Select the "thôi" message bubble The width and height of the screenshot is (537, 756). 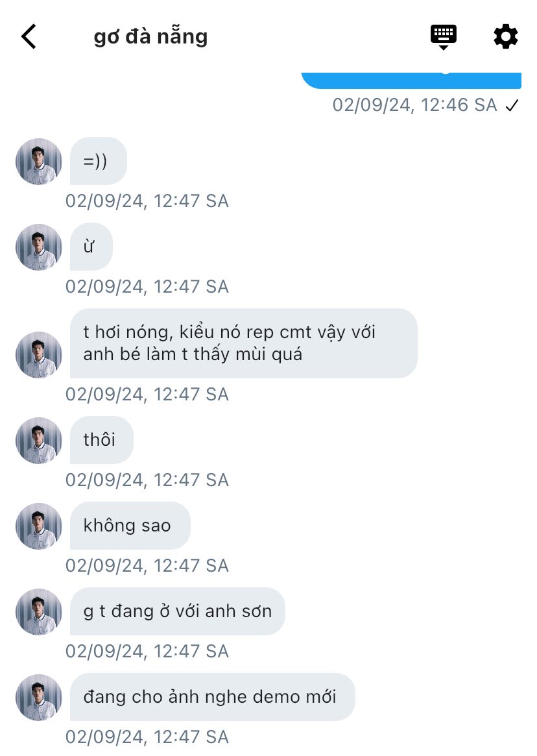101,440
